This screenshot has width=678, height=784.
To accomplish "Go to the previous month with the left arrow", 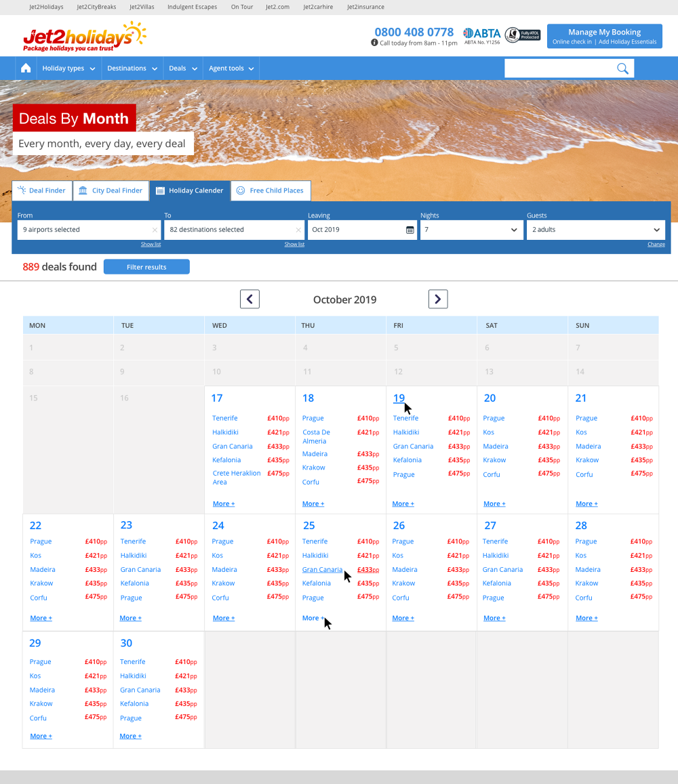I will pos(250,299).
